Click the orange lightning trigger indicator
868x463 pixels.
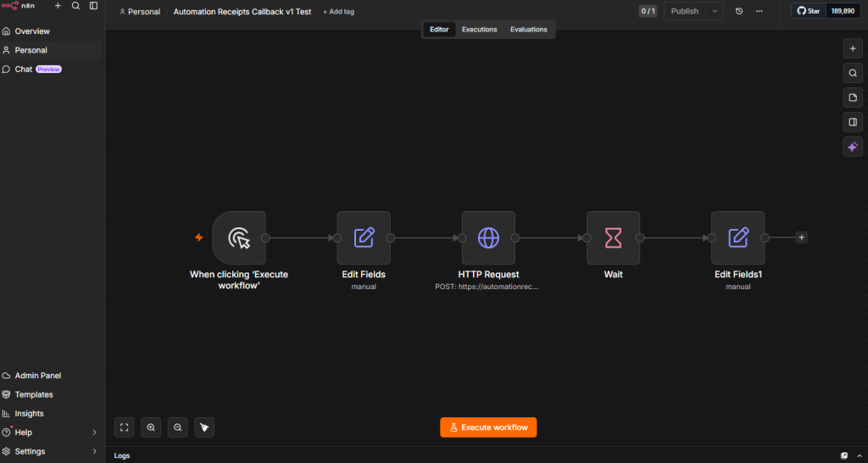pyautogui.click(x=198, y=237)
